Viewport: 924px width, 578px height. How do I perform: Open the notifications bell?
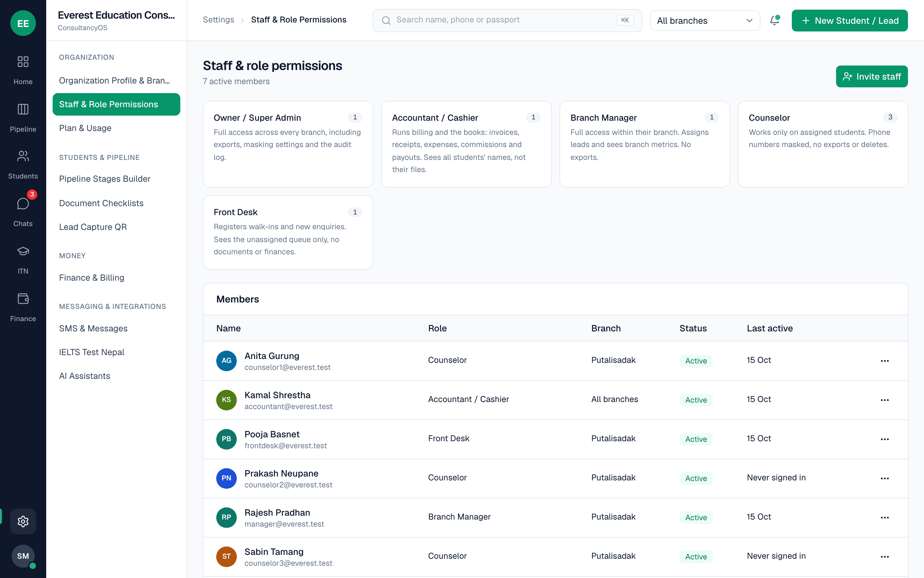pos(775,20)
